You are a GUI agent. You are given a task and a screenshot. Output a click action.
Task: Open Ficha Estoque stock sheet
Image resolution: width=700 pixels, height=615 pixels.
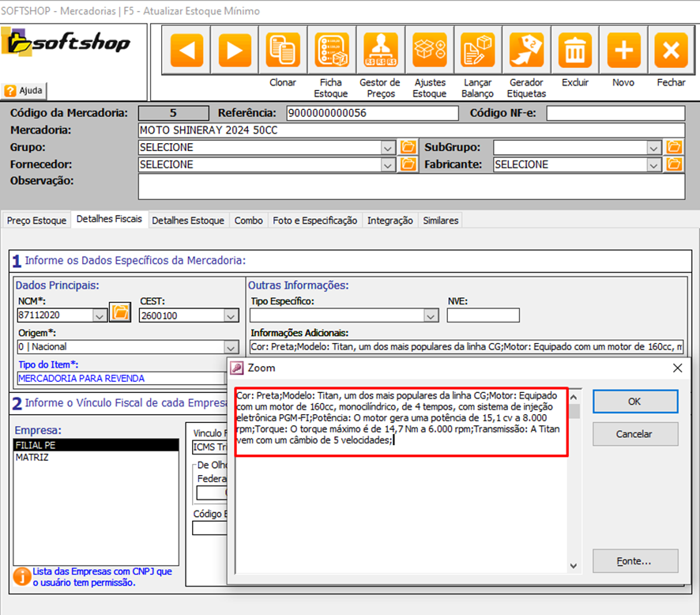point(331,51)
